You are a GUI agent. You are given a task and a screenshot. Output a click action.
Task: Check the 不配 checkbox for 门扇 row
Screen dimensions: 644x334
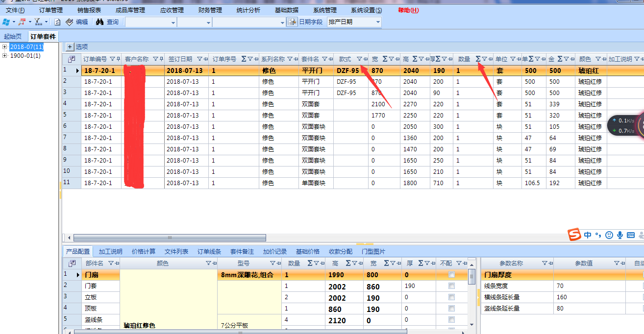coord(451,275)
